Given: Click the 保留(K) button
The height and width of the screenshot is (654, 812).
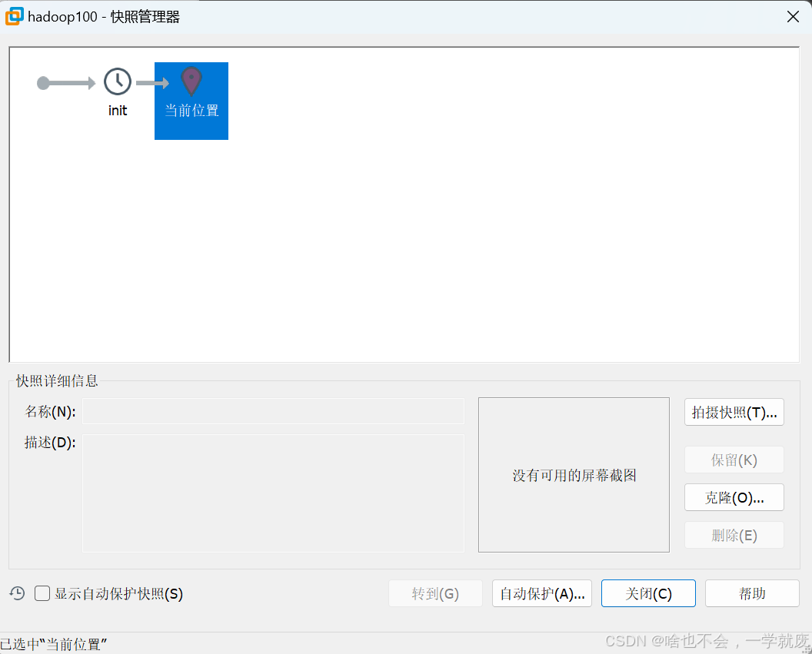Looking at the screenshot, I should [734, 460].
